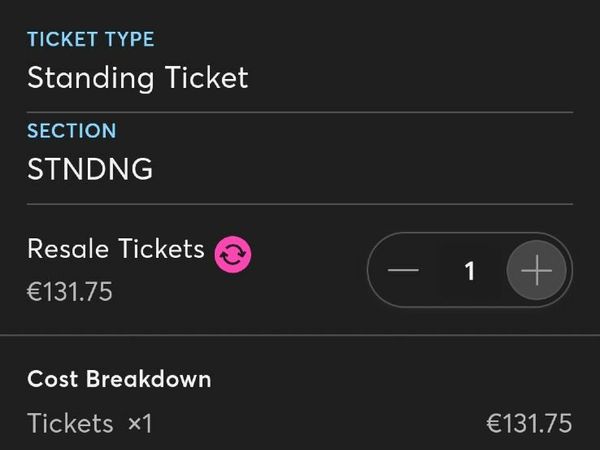The image size is (600, 450).
Task: Select the STNDNG section value
Action: pos(90,169)
